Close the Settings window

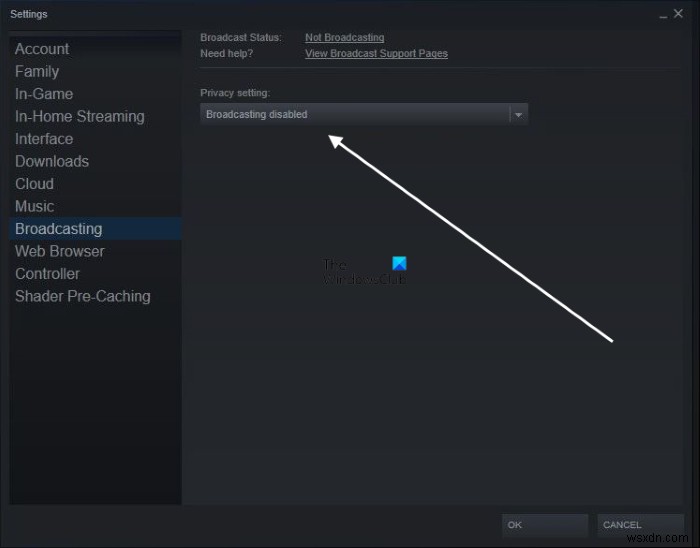[678, 14]
